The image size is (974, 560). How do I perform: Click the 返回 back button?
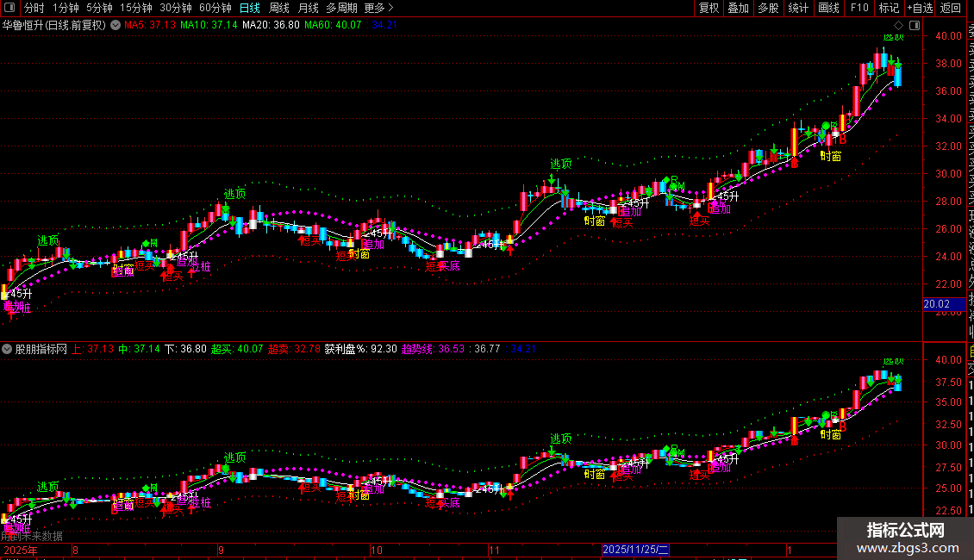point(951,8)
